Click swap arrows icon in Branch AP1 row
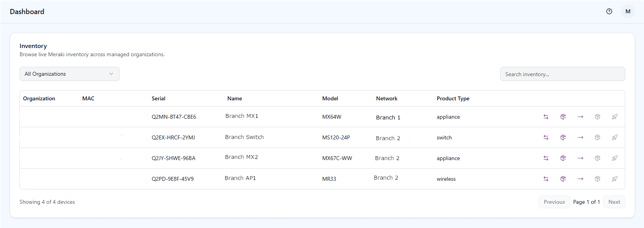Image resolution: width=644 pixels, height=228 pixels. pos(546,179)
